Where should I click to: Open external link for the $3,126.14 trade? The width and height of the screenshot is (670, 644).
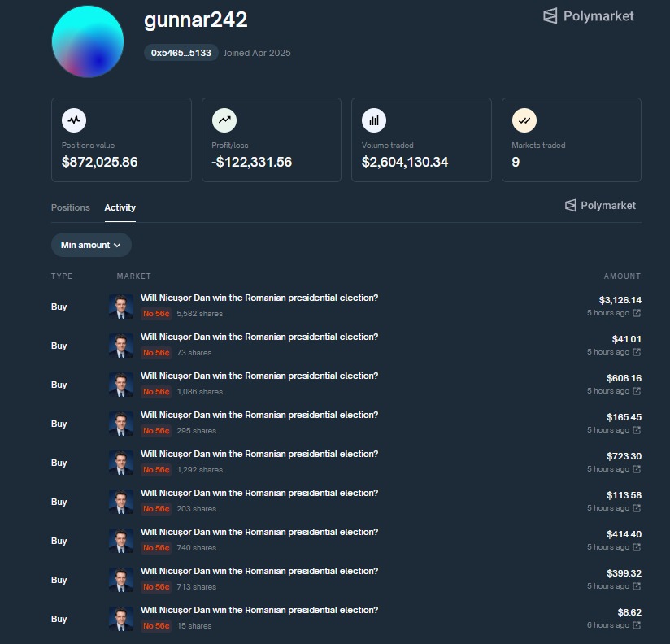637,313
